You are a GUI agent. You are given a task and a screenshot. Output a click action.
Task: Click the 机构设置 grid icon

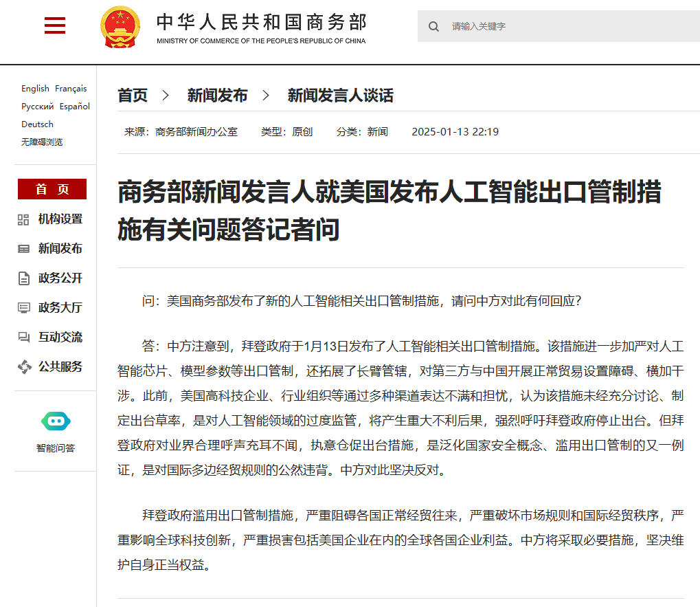(x=23, y=219)
